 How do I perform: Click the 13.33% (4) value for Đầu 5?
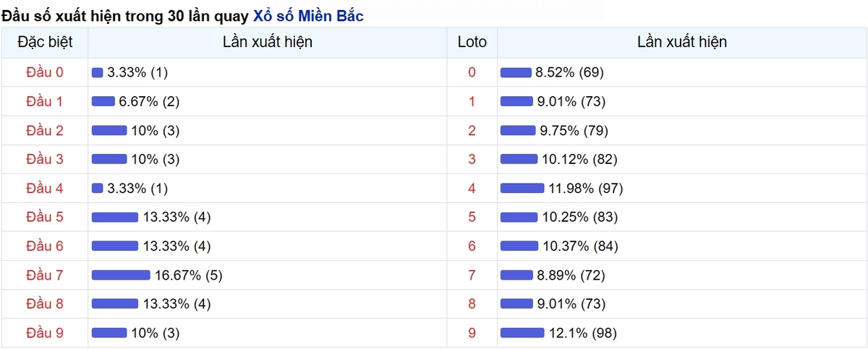[x=177, y=217]
